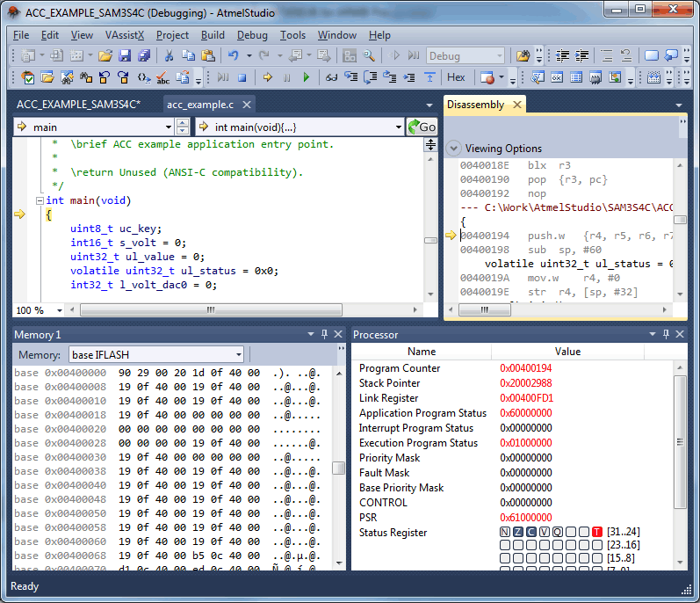Click the Stop Debugging square icon

242,77
